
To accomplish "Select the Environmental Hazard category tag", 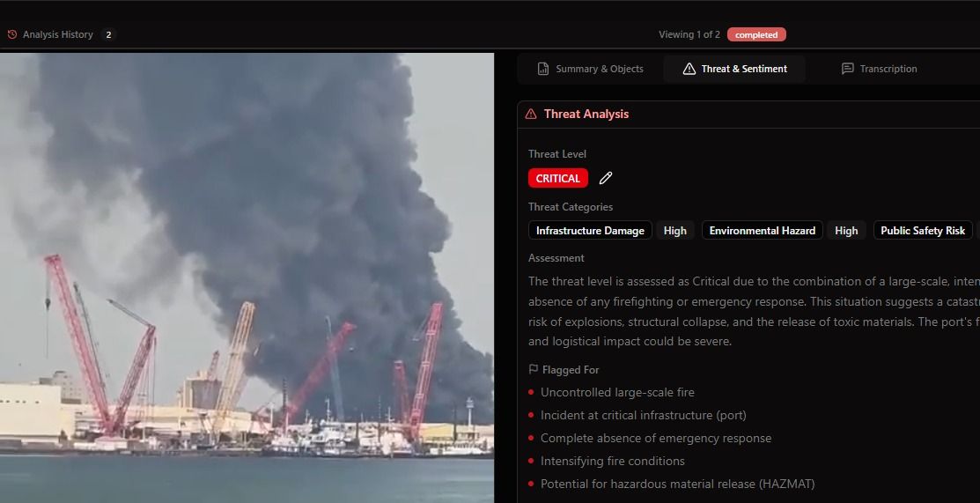I will [763, 230].
